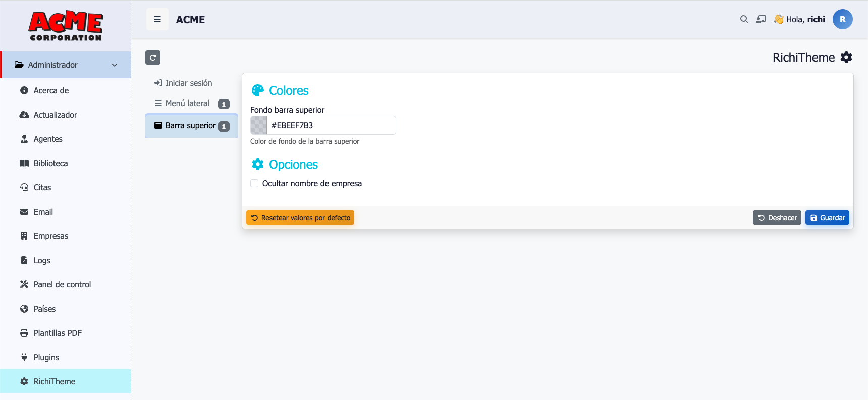Click the RichiTheme gear icon in title

[846, 57]
